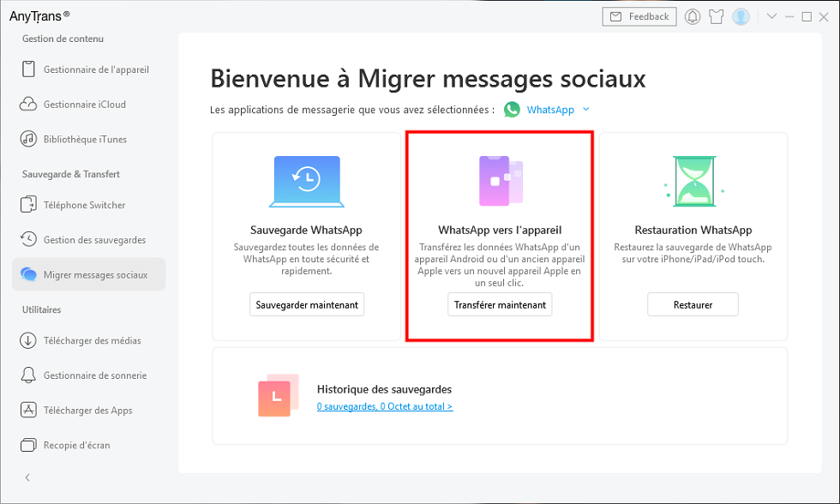Click the purple phones transfer illustration
Viewport: 840px width, 504px height.
(501, 181)
